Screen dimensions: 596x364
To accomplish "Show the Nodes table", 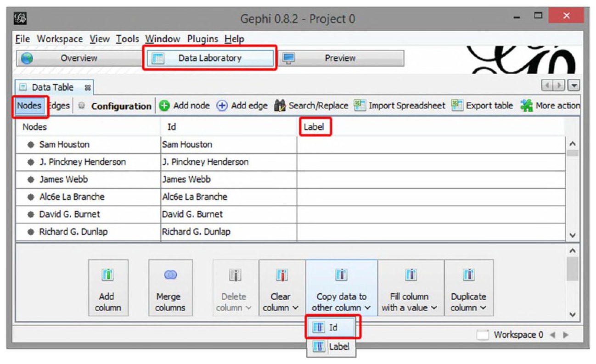I will coord(29,106).
